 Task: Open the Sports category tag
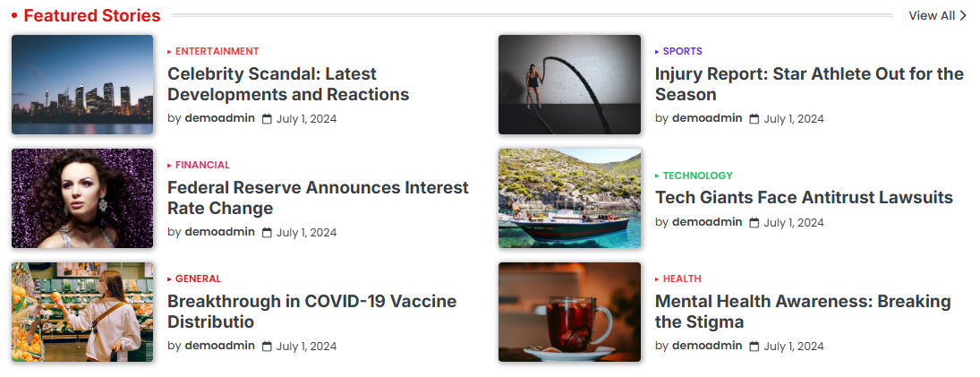[x=682, y=51]
